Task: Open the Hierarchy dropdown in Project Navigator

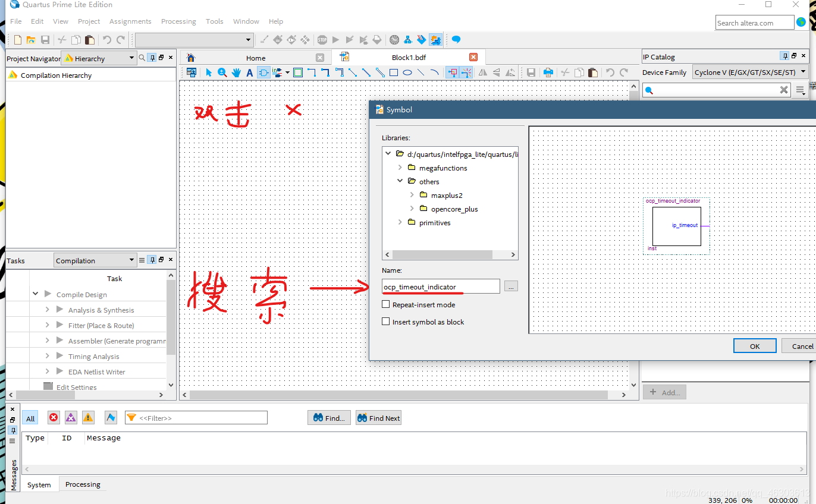Action: tap(99, 58)
